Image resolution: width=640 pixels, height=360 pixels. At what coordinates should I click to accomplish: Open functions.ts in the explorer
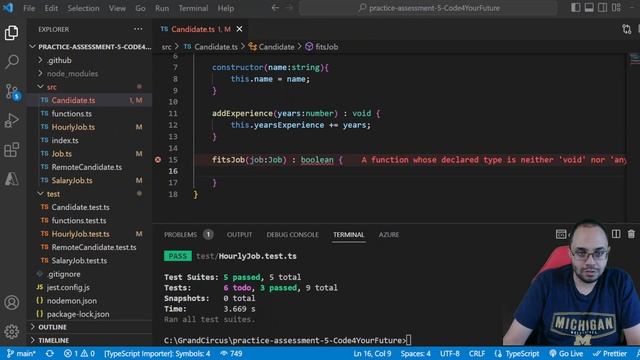pyautogui.click(x=71, y=113)
